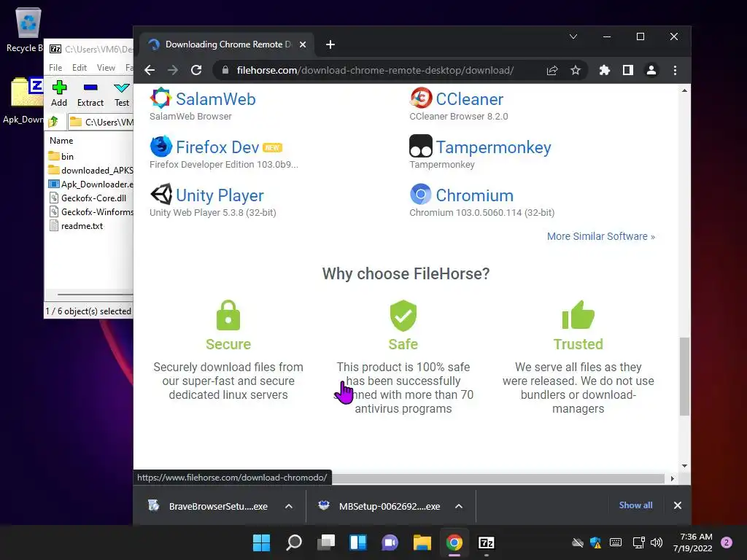Reload the FileHorse page

coord(196,71)
